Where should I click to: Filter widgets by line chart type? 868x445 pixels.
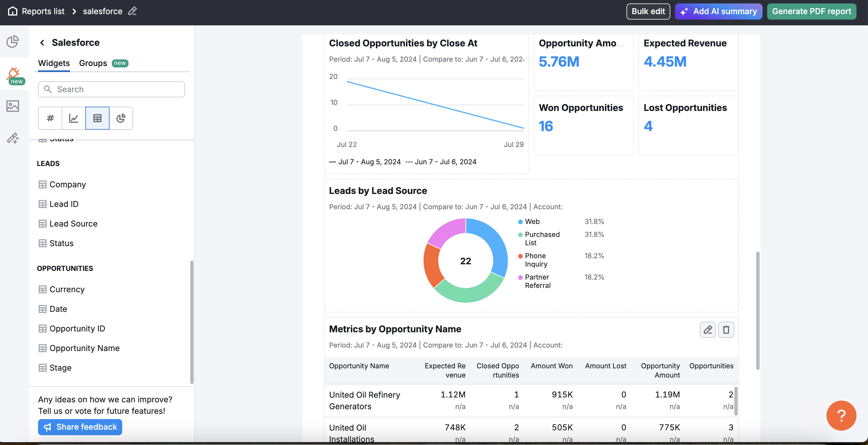click(74, 118)
